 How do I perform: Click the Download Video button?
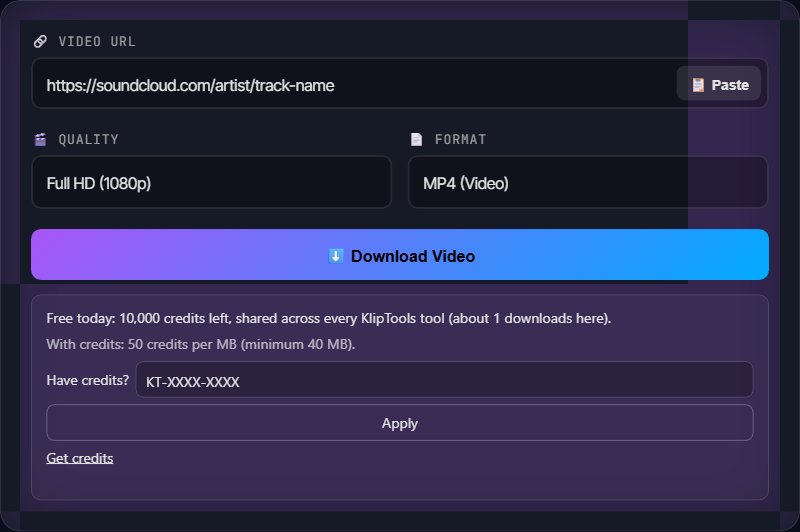399,255
